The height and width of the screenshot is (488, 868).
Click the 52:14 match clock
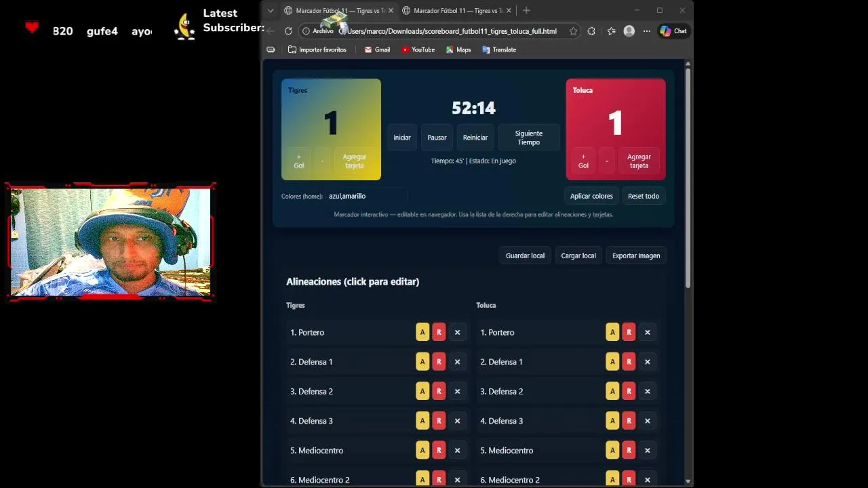click(x=473, y=108)
